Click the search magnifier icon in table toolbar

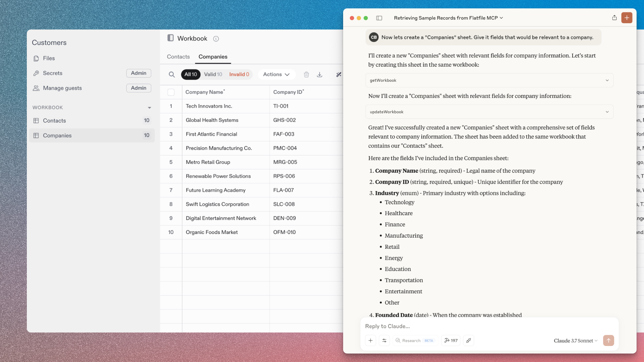coord(172,74)
